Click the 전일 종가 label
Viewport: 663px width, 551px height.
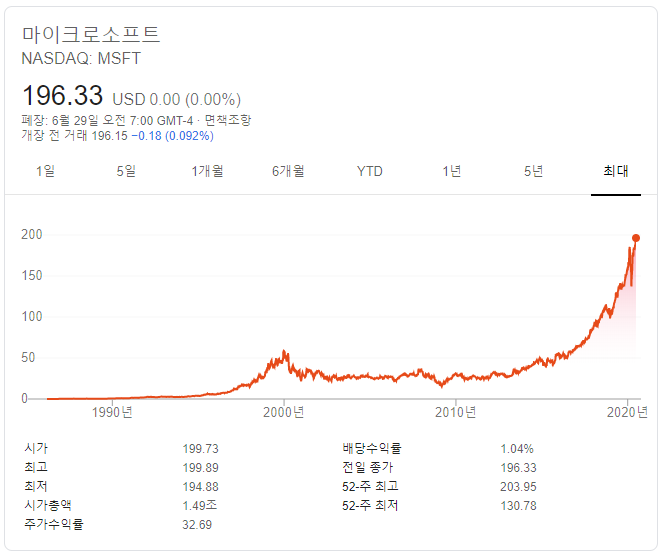tap(367, 467)
